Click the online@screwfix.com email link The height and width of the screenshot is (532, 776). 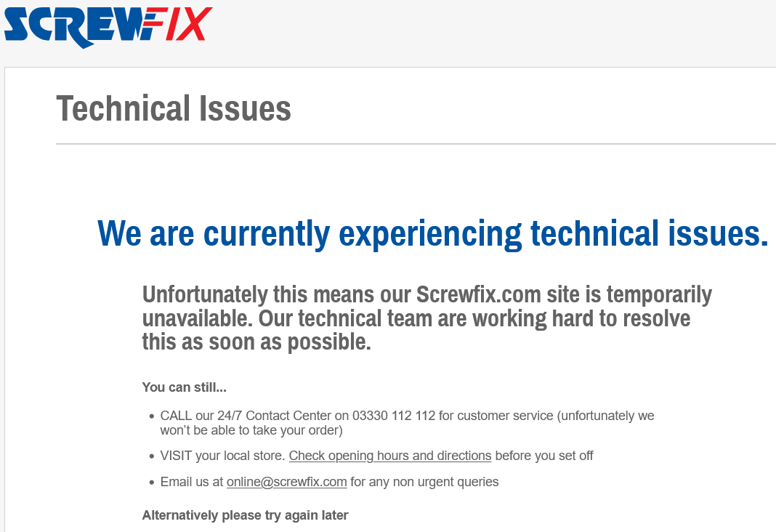coord(286,481)
